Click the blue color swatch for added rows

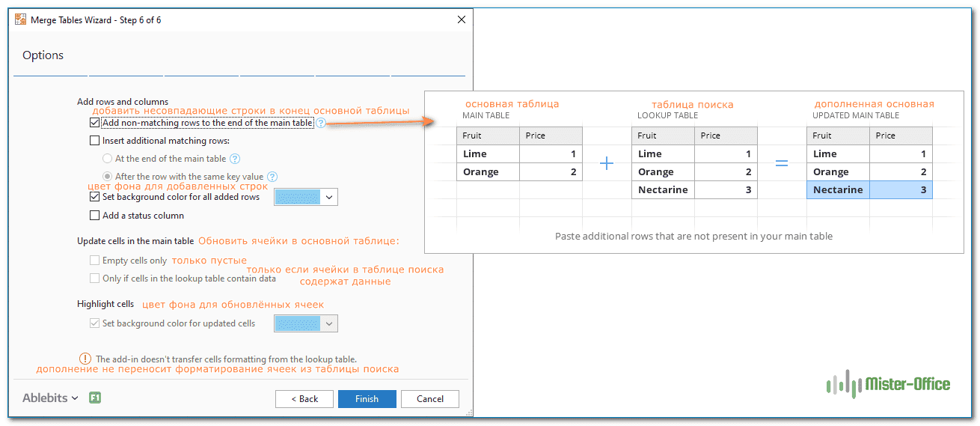[298, 197]
